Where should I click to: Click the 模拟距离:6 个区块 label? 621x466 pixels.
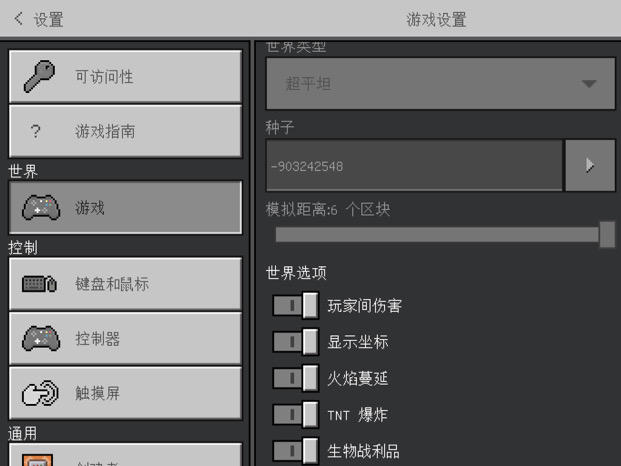(328, 209)
